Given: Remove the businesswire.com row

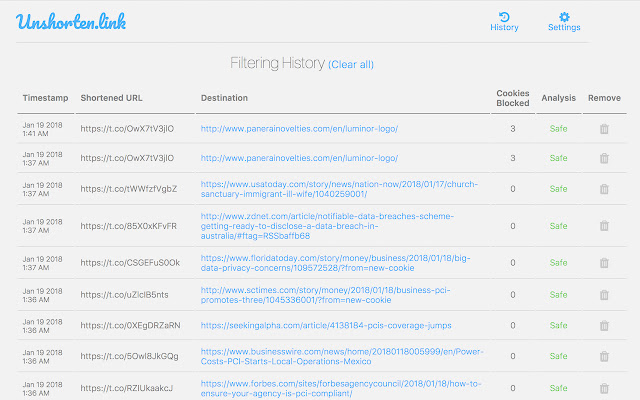Looking at the screenshot, I should [x=603, y=356].
